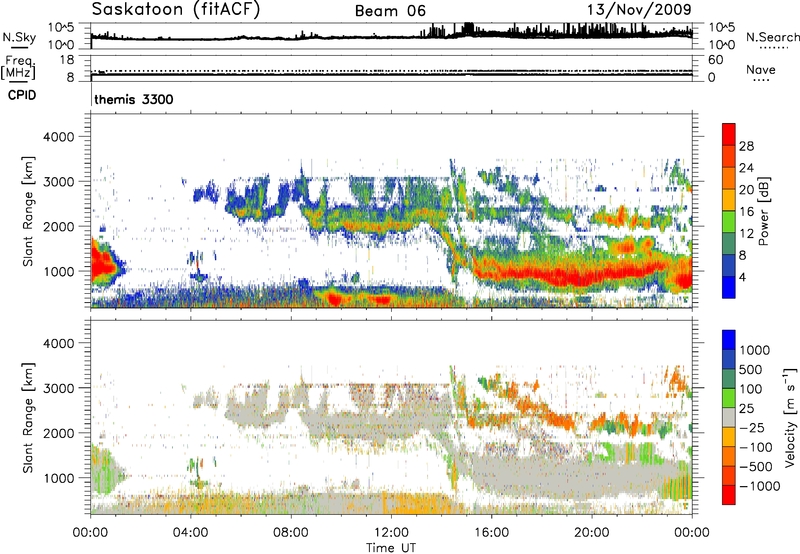The height and width of the screenshot is (554, 800).
Task: Click the '4' Power colorbar tick label
Action: [x=742, y=277]
